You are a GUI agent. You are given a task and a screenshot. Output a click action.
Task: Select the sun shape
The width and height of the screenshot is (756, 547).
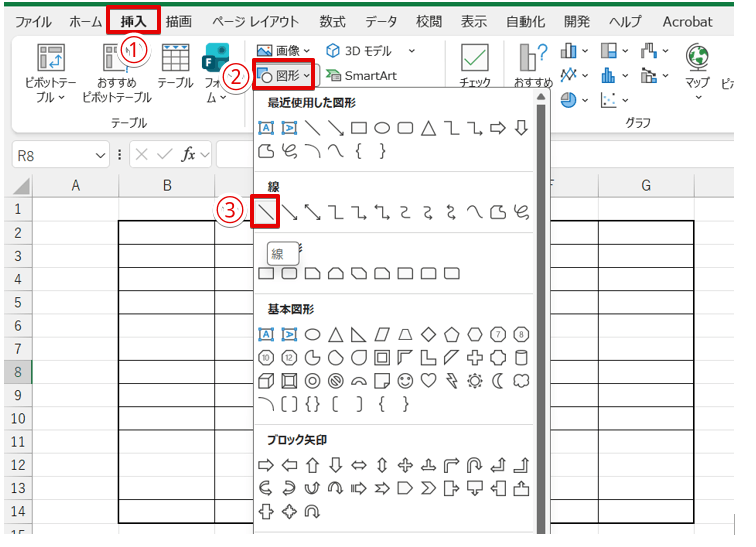(x=475, y=381)
